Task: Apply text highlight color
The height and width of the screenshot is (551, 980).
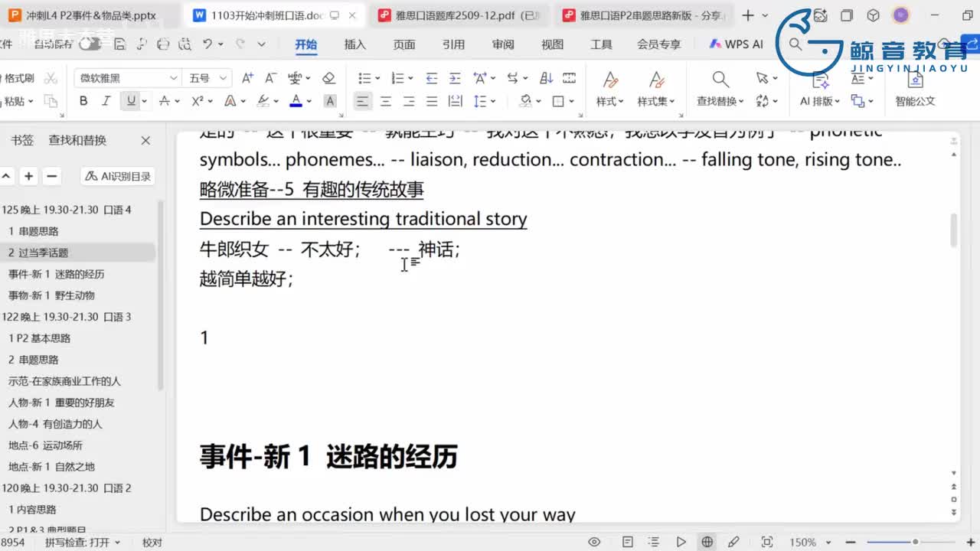Action: pyautogui.click(x=263, y=101)
